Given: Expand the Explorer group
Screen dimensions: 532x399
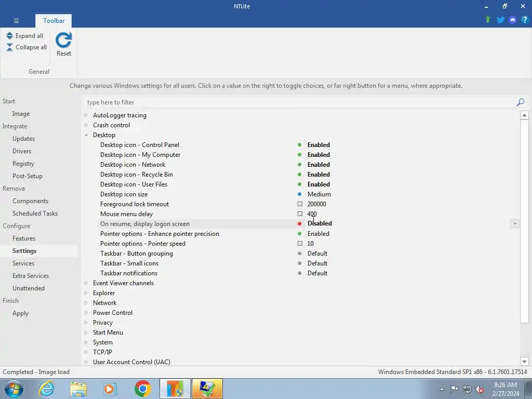Looking at the screenshot, I should [x=86, y=293].
